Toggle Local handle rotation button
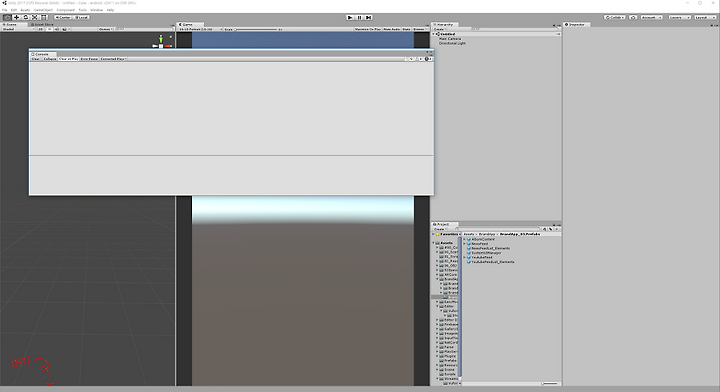Viewport: 720px width, 392px height. pos(81,17)
